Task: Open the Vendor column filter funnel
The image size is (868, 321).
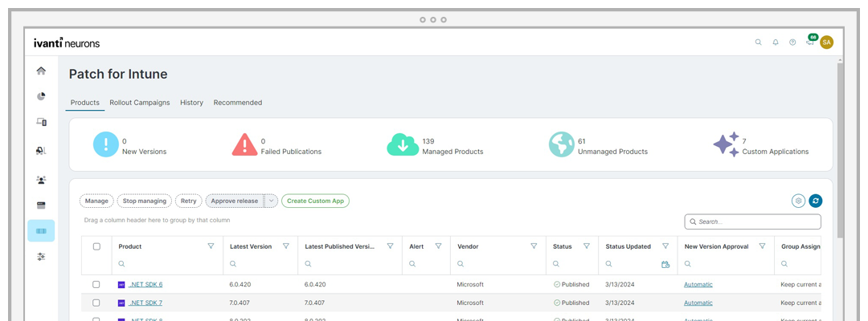Action: tap(534, 246)
